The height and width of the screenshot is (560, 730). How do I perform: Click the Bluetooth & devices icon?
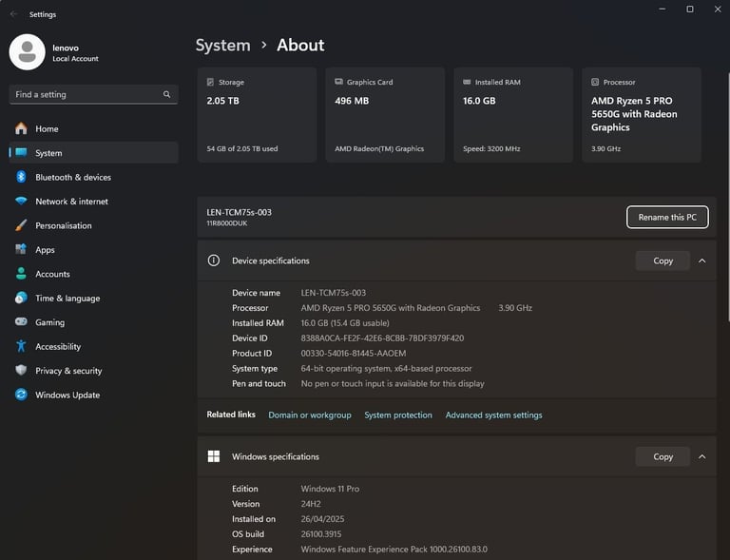click(21, 177)
